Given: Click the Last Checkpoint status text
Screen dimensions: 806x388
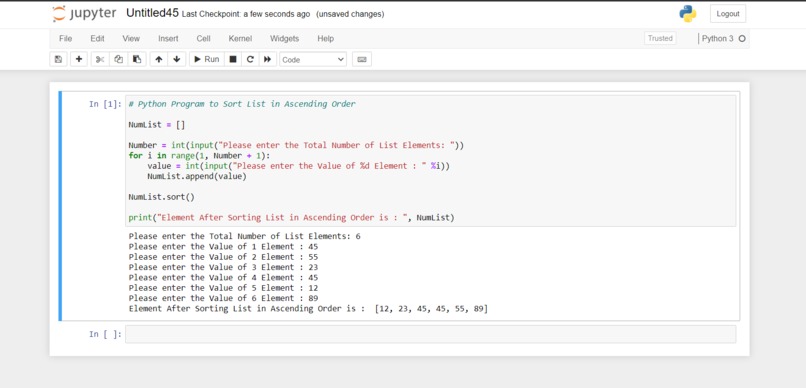Looking at the screenshot, I should pyautogui.click(x=246, y=14).
